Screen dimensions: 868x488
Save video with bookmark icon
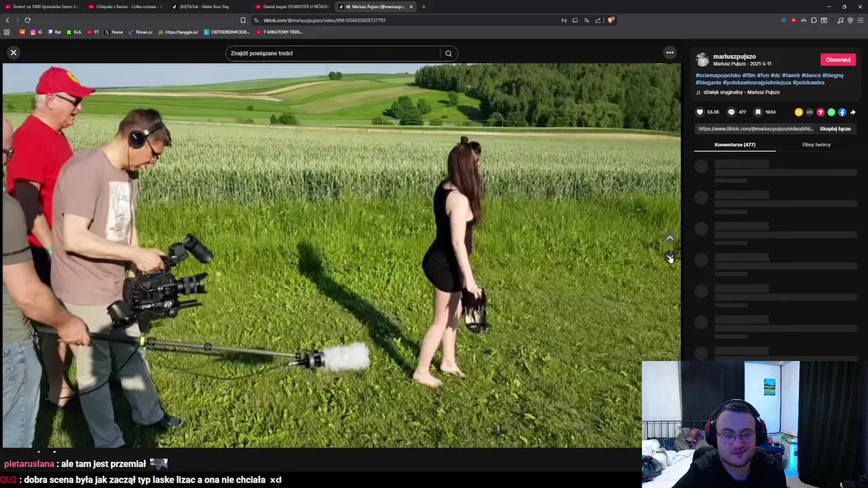[x=758, y=112]
